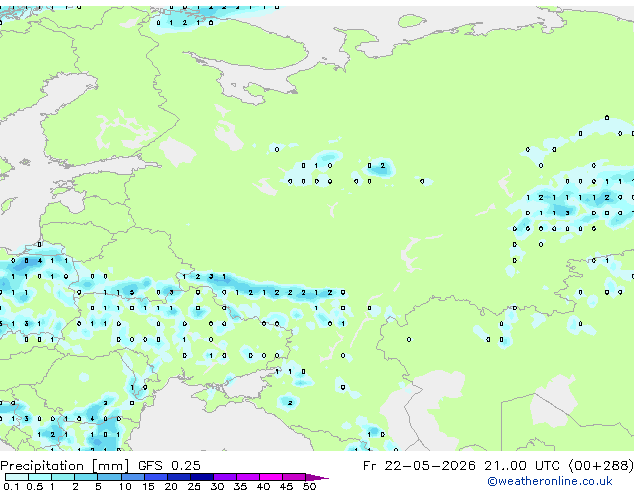
Task: Click the legend label "10"
Action: tap(125, 486)
